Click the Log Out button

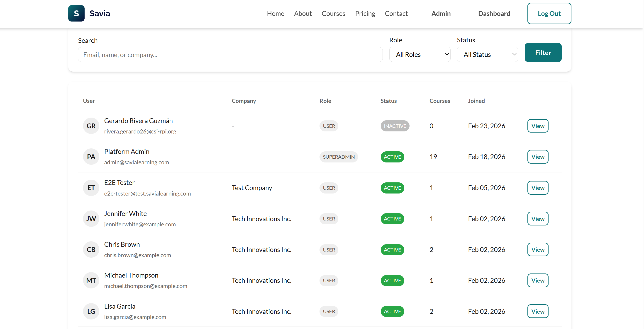point(549,14)
